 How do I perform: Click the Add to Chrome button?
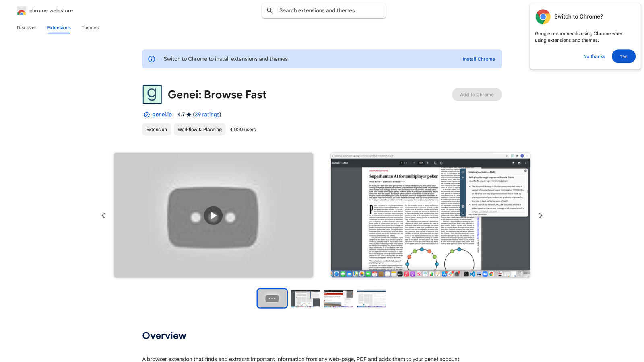(477, 95)
